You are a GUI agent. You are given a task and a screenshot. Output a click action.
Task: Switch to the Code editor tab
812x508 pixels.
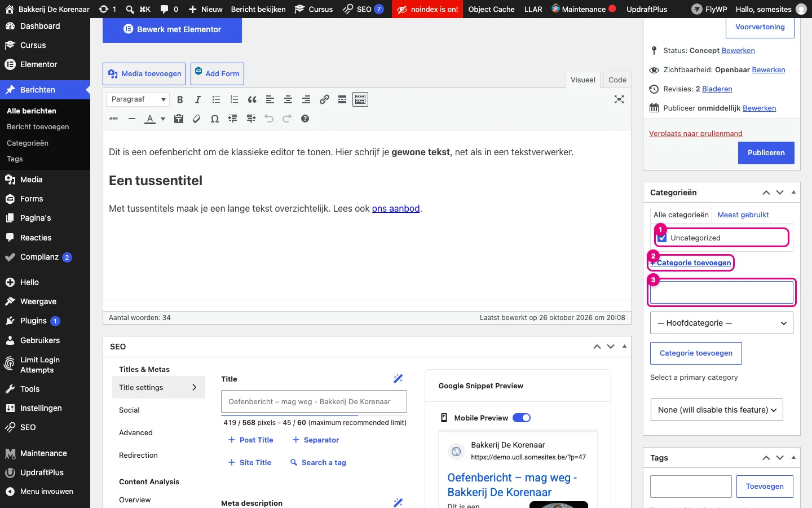[x=617, y=80]
